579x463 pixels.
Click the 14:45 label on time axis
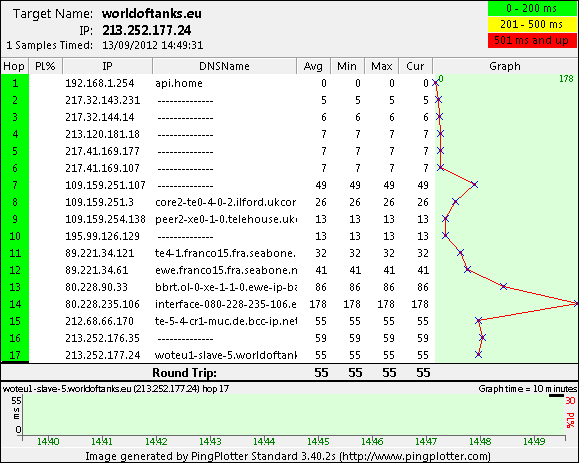pos(318,441)
